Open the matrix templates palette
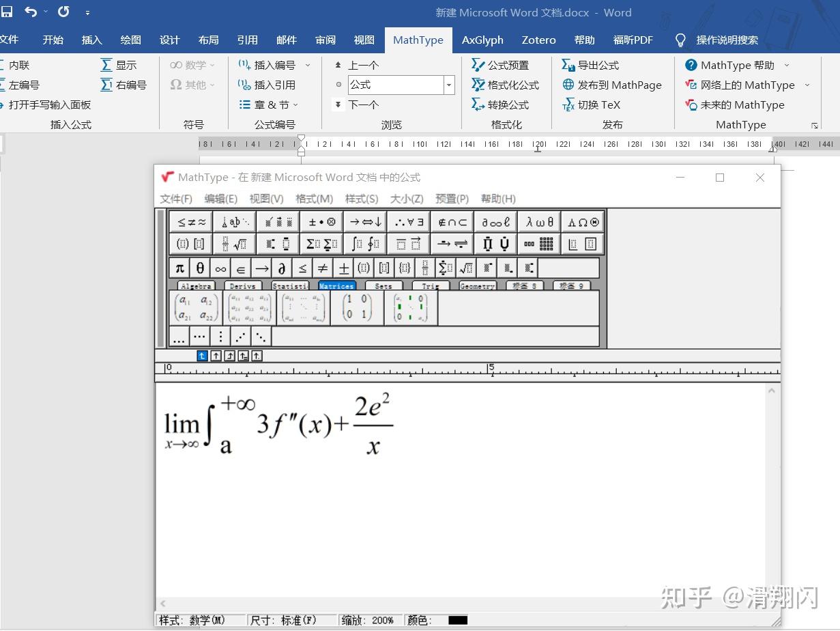The height and width of the screenshot is (631, 840). [540, 244]
